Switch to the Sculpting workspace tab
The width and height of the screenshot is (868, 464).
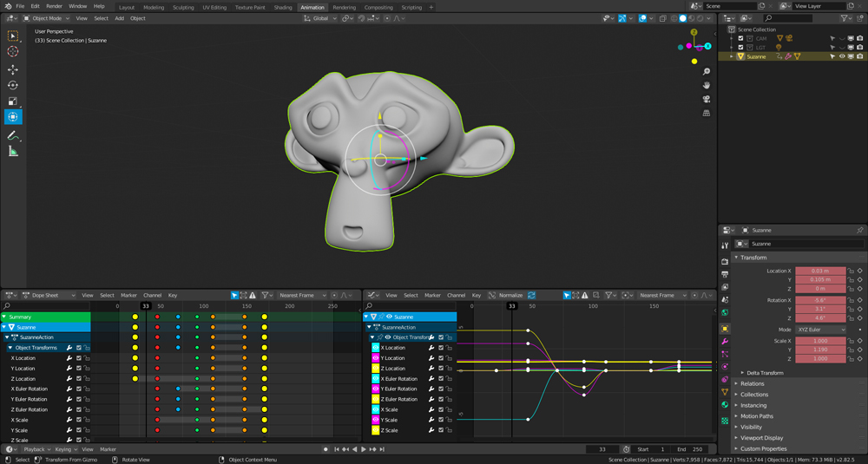(x=182, y=7)
